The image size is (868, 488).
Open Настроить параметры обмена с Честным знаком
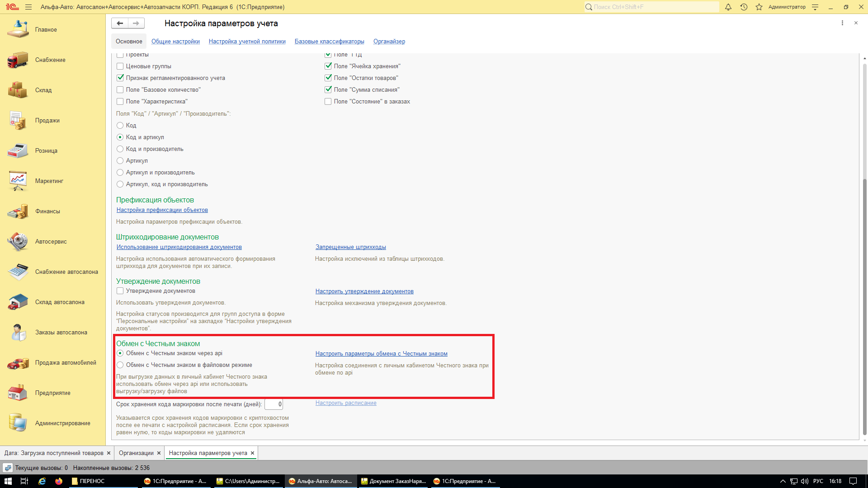tap(382, 354)
